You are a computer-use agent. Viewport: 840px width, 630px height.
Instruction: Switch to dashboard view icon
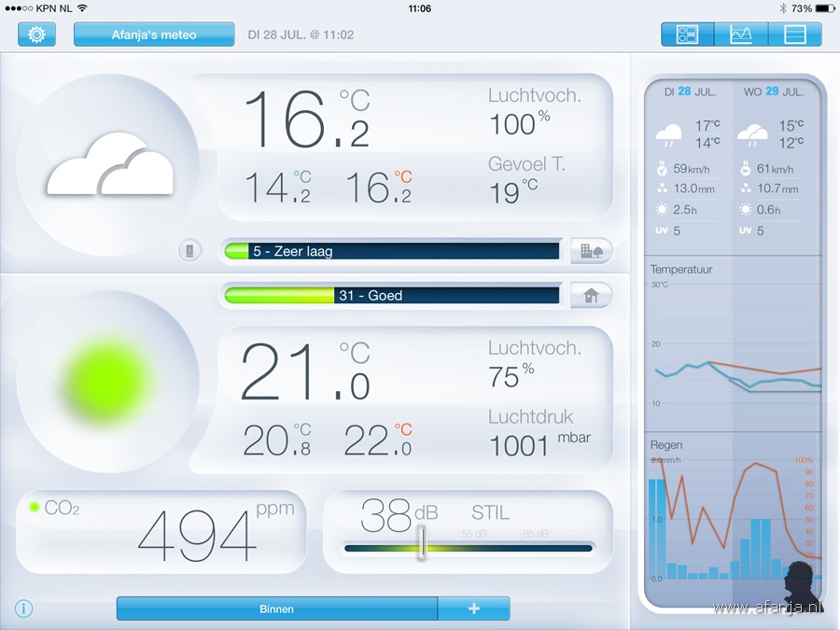tap(688, 35)
